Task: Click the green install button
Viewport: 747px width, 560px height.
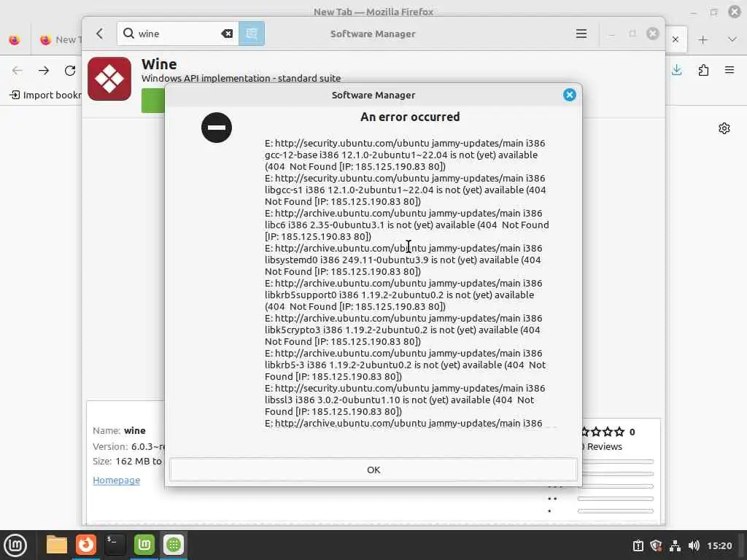Action: tap(153, 101)
